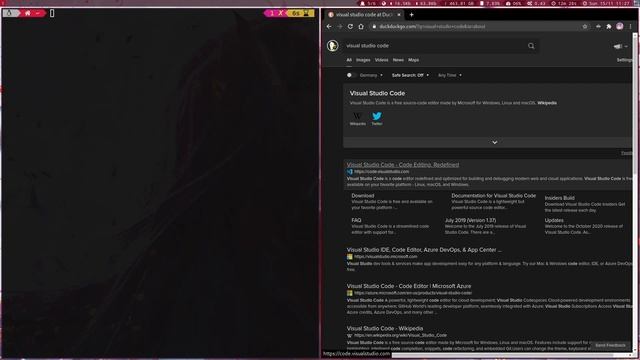Click the horizontal scrollbar at page bottom
This screenshot has width=640, height=360.
[x=502, y=355]
